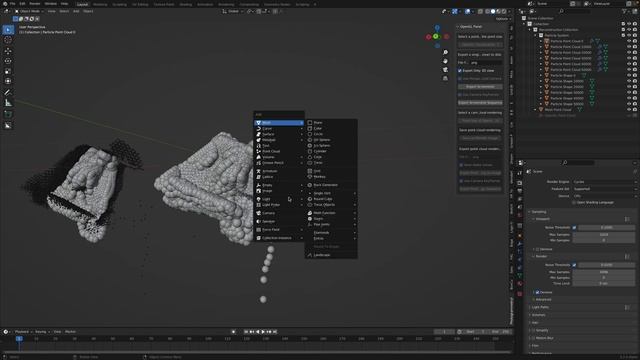Toggle exclude checkbox for Particle System collection

coord(623,36)
